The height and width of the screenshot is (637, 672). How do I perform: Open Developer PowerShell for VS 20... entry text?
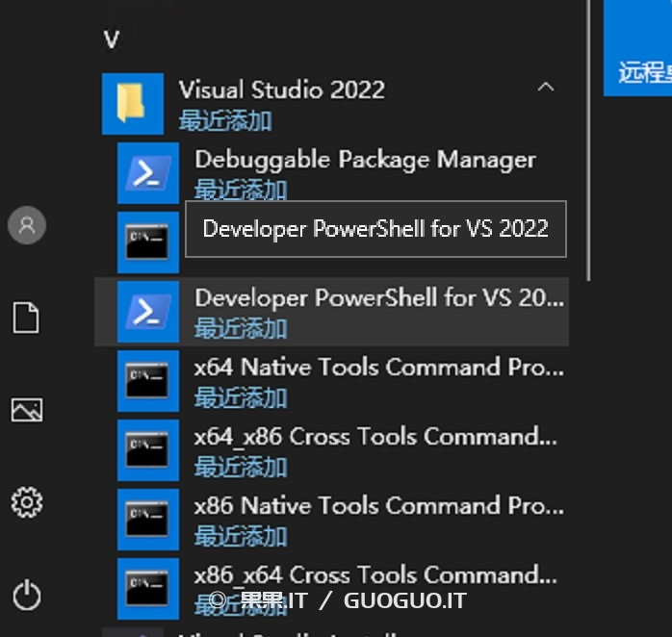pos(379,297)
